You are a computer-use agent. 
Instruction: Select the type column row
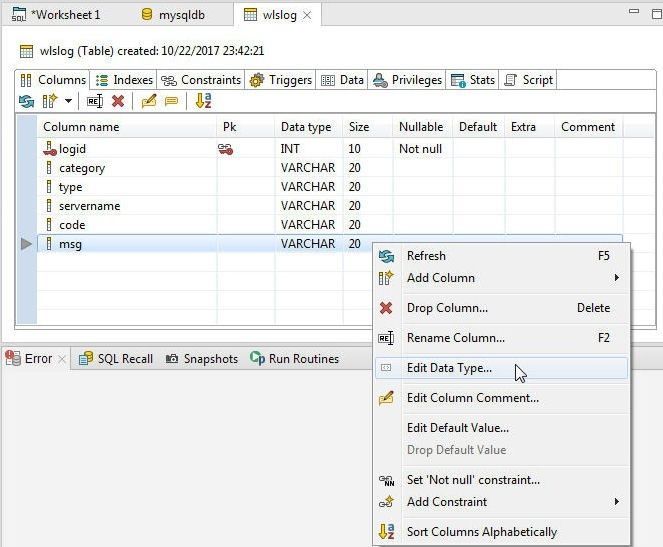(x=330, y=187)
